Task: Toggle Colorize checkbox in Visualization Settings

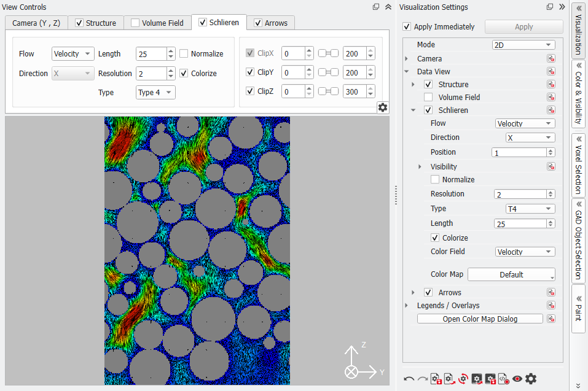Action: (x=435, y=238)
